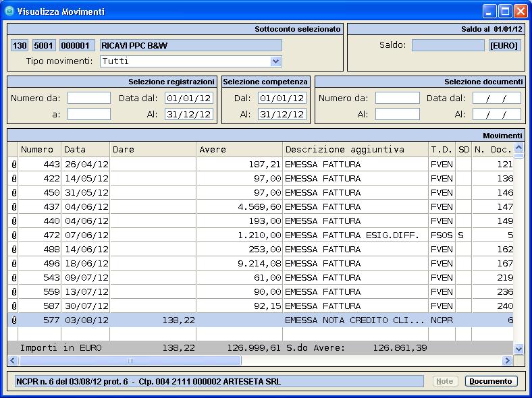Click the SD column header
This screenshot has height=398, width=532.
click(x=463, y=150)
